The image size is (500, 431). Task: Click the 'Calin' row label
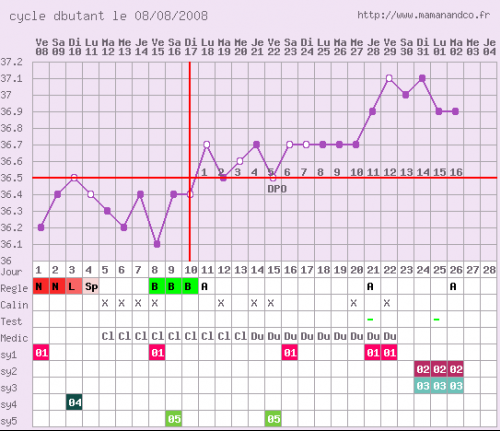[14, 305]
